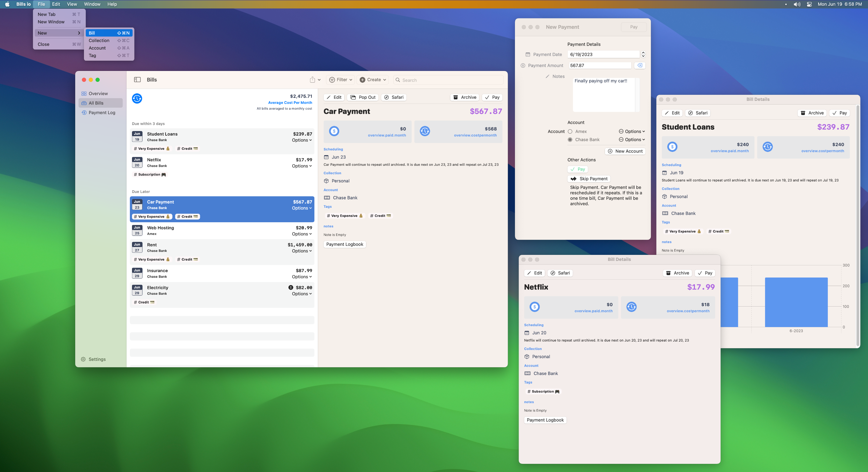
Task: Clear the Payment Amount with the backspace icon
Action: (x=639, y=65)
